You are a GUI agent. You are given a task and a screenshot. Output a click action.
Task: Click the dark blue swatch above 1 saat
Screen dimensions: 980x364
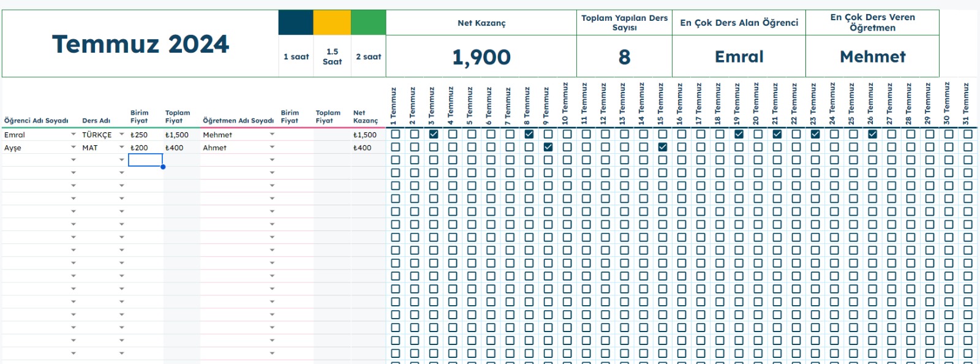[296, 23]
